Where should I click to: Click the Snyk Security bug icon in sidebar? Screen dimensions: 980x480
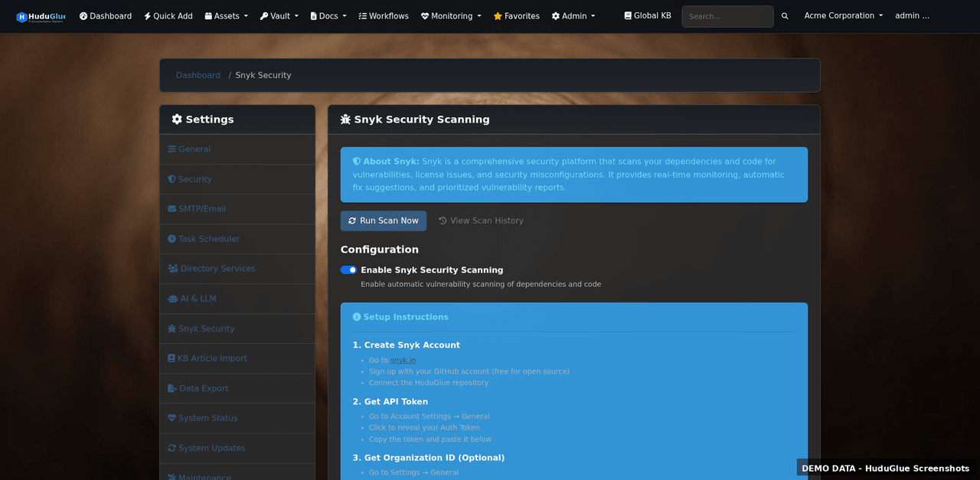pos(172,328)
